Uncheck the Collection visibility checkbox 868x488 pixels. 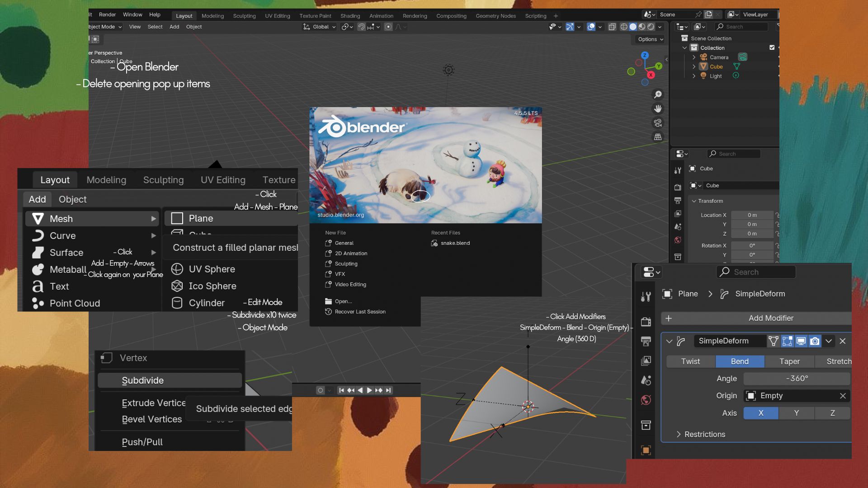pyautogui.click(x=772, y=47)
